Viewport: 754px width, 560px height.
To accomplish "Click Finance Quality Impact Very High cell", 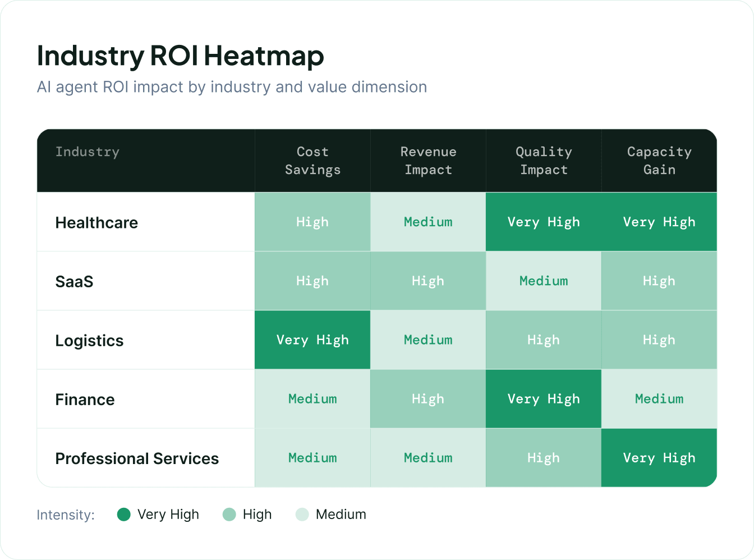I will pyautogui.click(x=544, y=398).
